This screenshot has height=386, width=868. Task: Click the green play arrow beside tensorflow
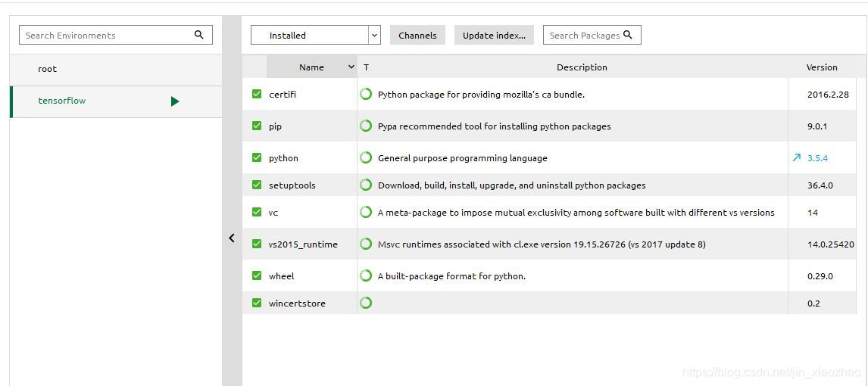(x=175, y=101)
